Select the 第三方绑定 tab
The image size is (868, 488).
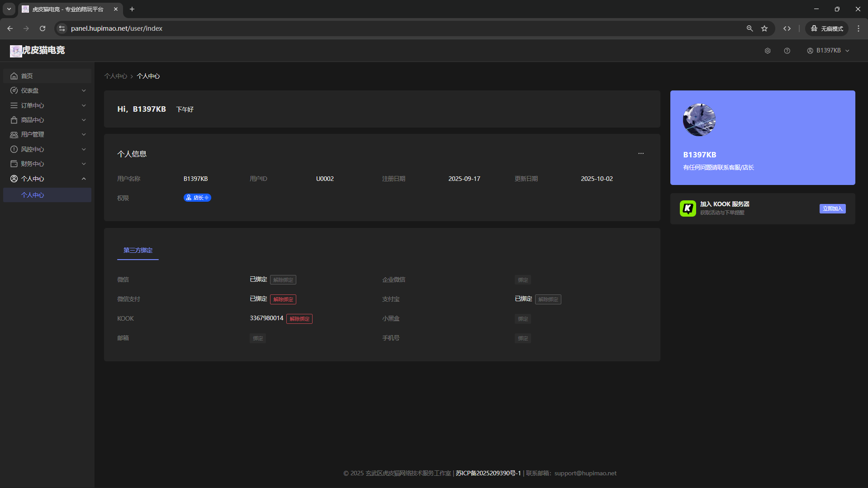click(x=138, y=251)
